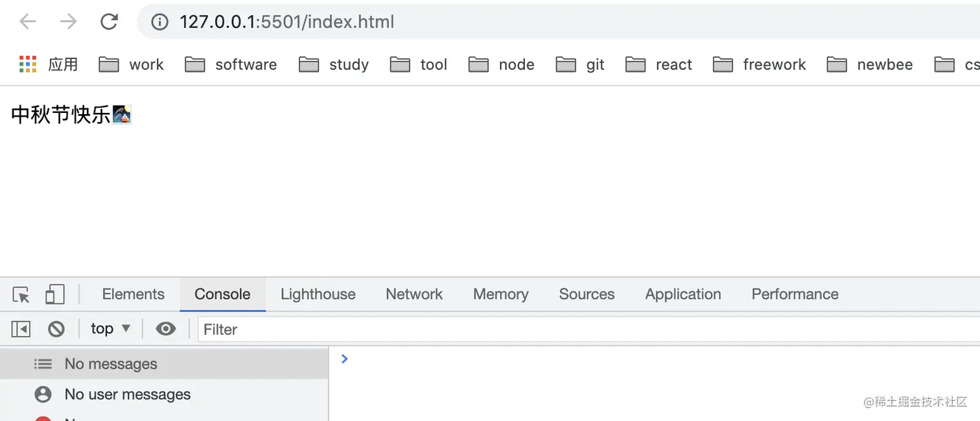View site information icon in address bar
The height and width of the screenshot is (421, 980).
[159, 22]
